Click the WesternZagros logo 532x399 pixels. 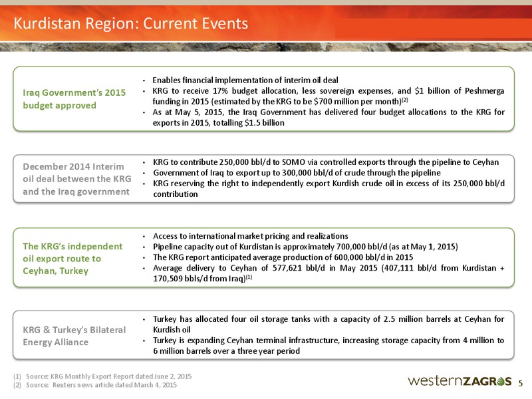point(460,381)
